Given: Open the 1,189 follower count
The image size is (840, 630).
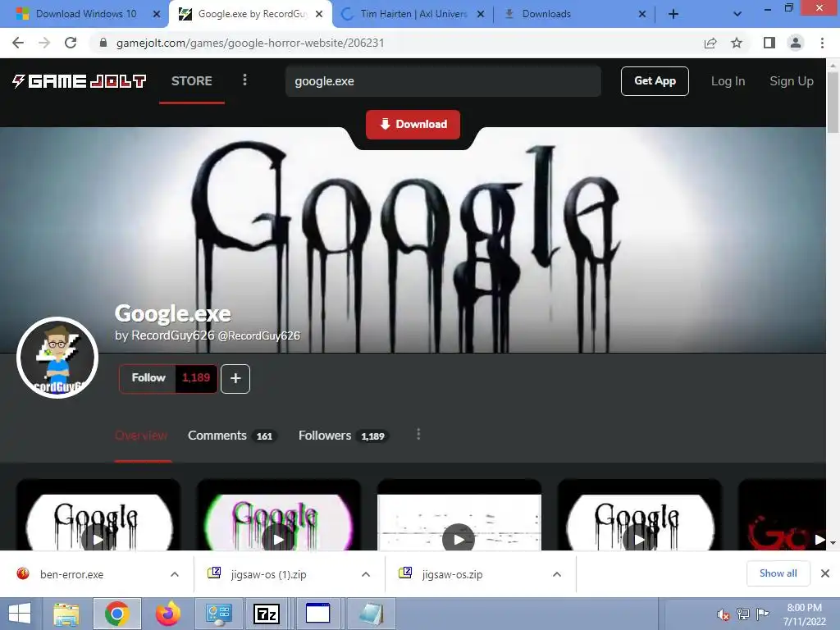Looking at the screenshot, I should [x=196, y=378].
